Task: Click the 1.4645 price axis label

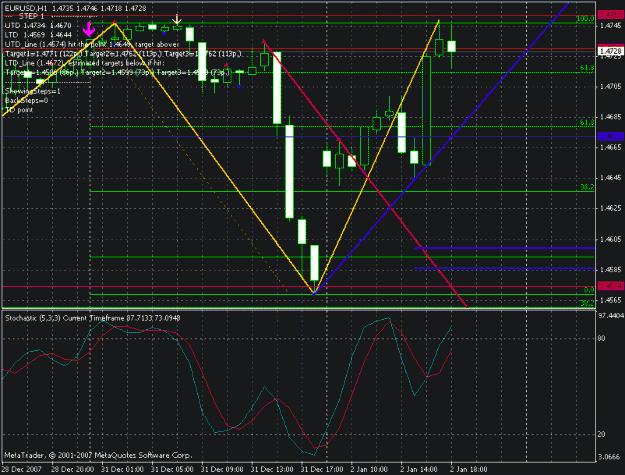Action: [610, 178]
